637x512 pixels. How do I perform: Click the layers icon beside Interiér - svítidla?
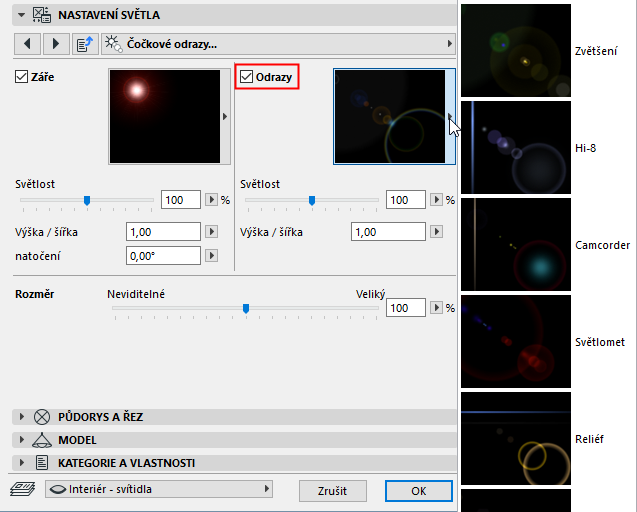(x=23, y=489)
